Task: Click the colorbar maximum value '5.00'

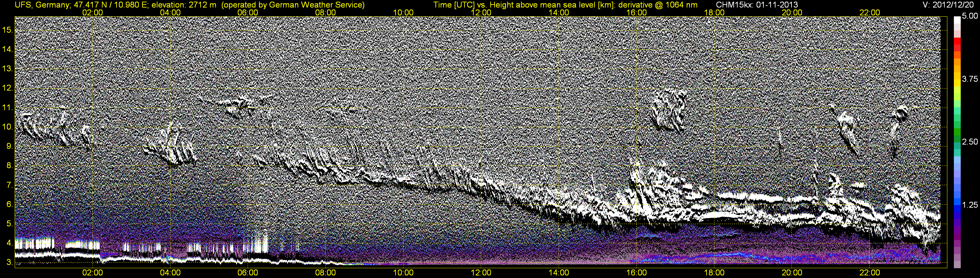Action: point(970,16)
